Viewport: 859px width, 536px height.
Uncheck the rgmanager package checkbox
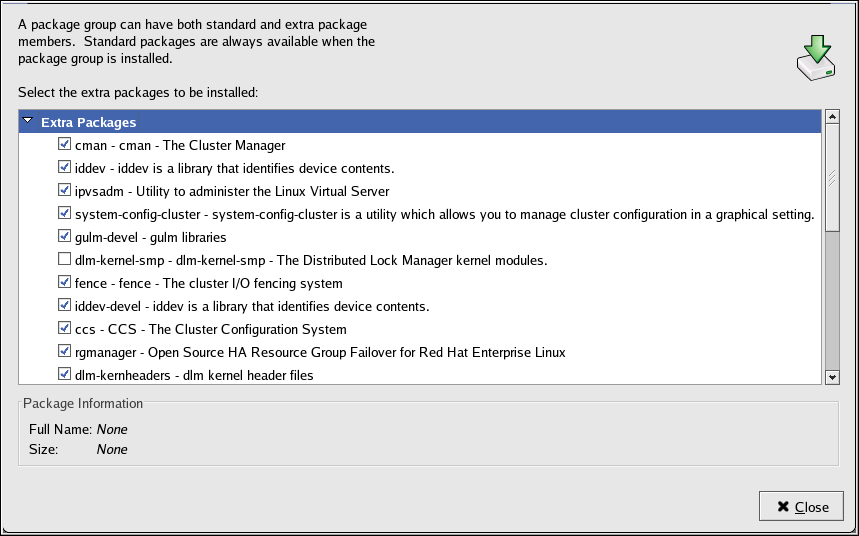point(65,352)
